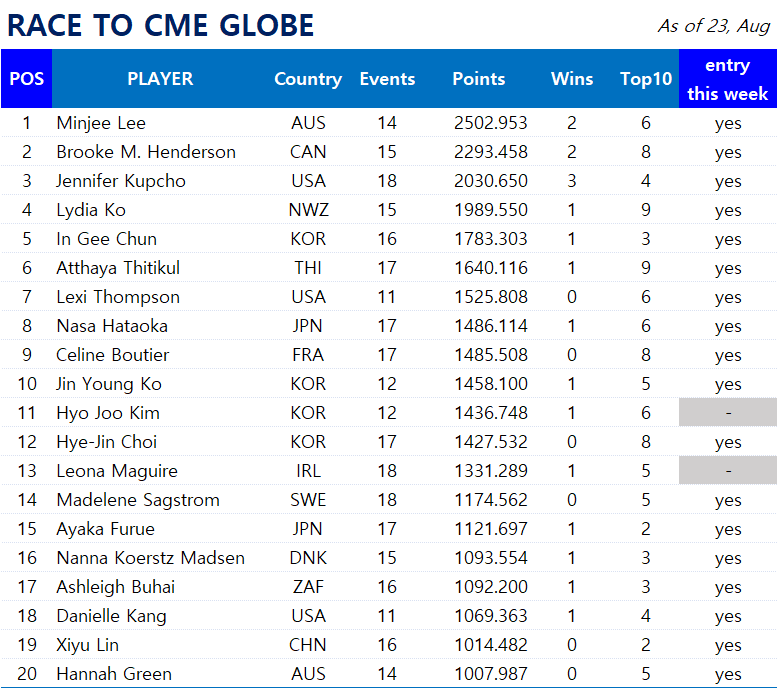Click Hyo Joo Kim's name
Viewport: 777px width, 693px height.
pos(108,413)
